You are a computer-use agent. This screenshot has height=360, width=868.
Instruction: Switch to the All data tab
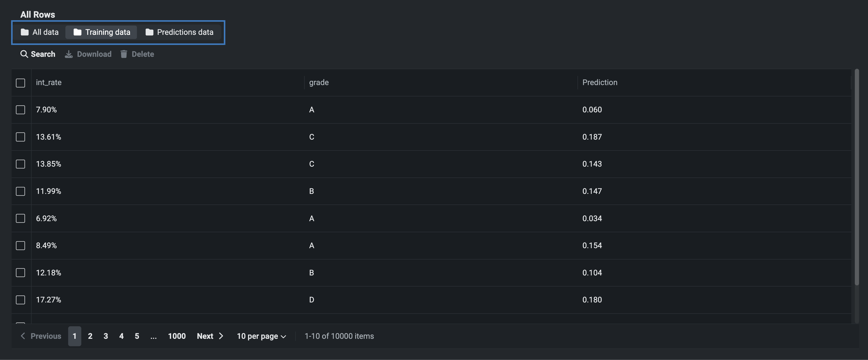click(x=40, y=32)
